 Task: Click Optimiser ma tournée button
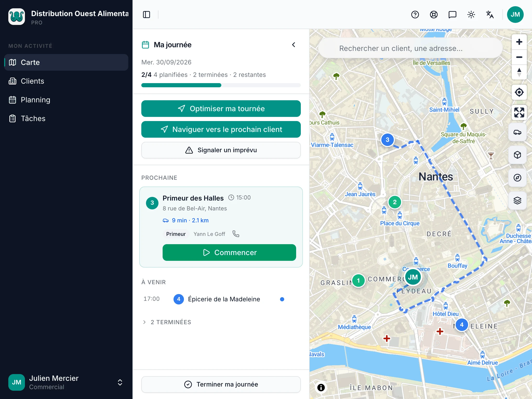221,109
